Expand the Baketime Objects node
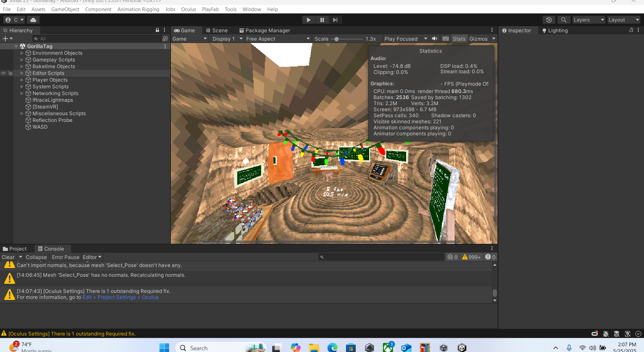This screenshot has width=644, height=352. click(22, 67)
